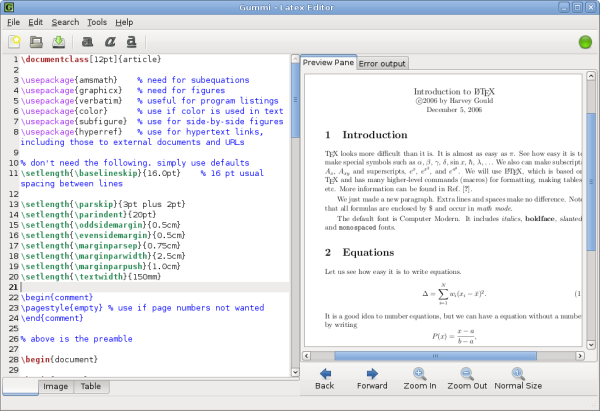Zoom in on the preview
Viewport: 600px width, 411px height.
click(420, 379)
